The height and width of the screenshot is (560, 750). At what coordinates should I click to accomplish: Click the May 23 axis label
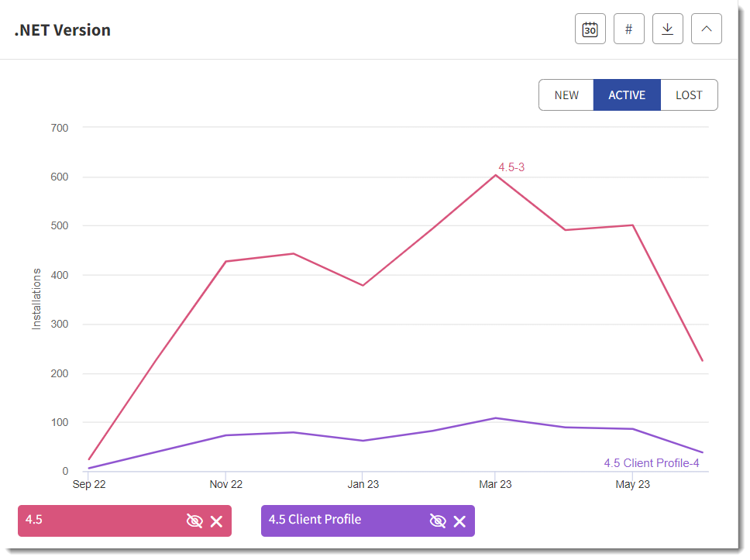click(632, 484)
